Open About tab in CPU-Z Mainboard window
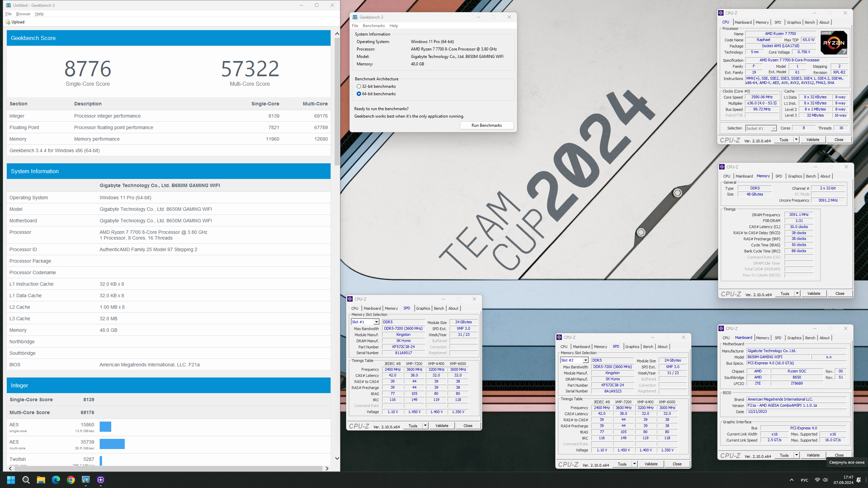 pyautogui.click(x=825, y=338)
